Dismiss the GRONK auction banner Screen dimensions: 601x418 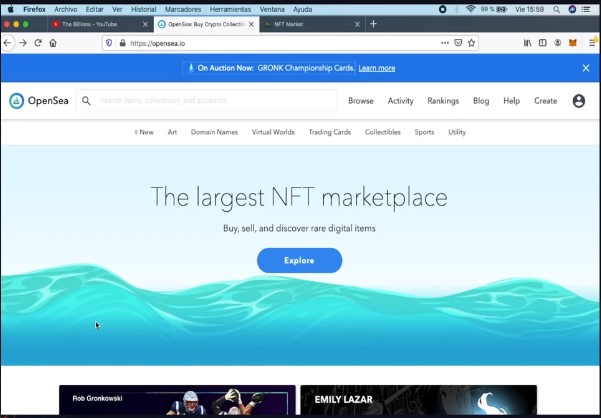pyautogui.click(x=586, y=68)
